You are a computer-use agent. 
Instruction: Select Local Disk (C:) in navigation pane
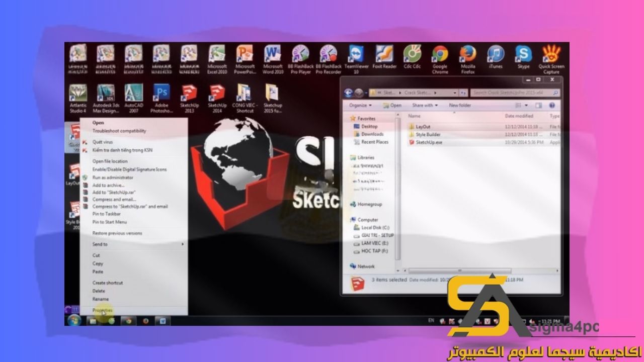pyautogui.click(x=371, y=228)
